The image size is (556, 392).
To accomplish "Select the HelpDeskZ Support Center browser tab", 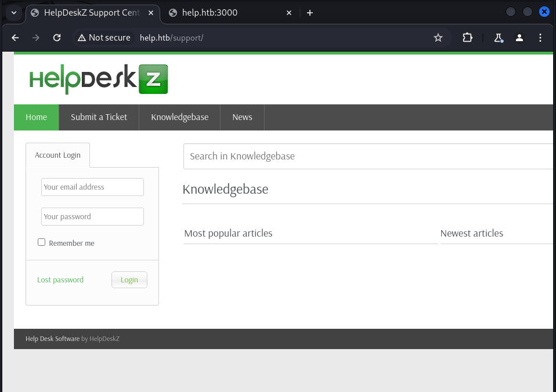I will [92, 13].
